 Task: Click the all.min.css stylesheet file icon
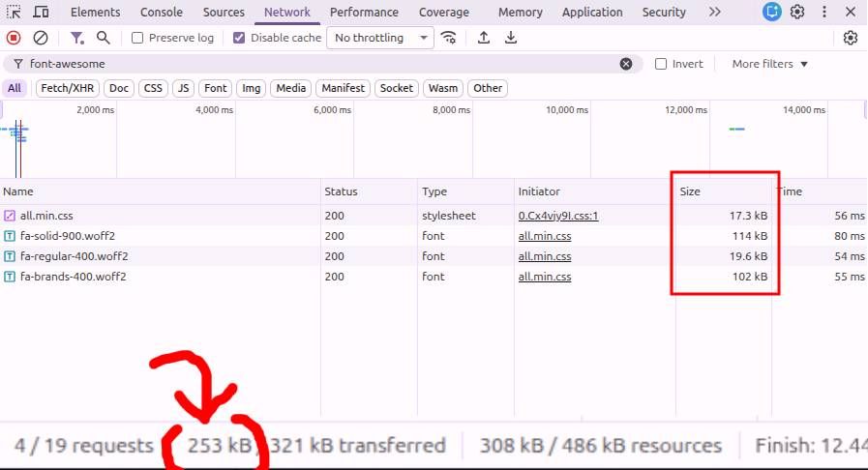[x=10, y=216]
